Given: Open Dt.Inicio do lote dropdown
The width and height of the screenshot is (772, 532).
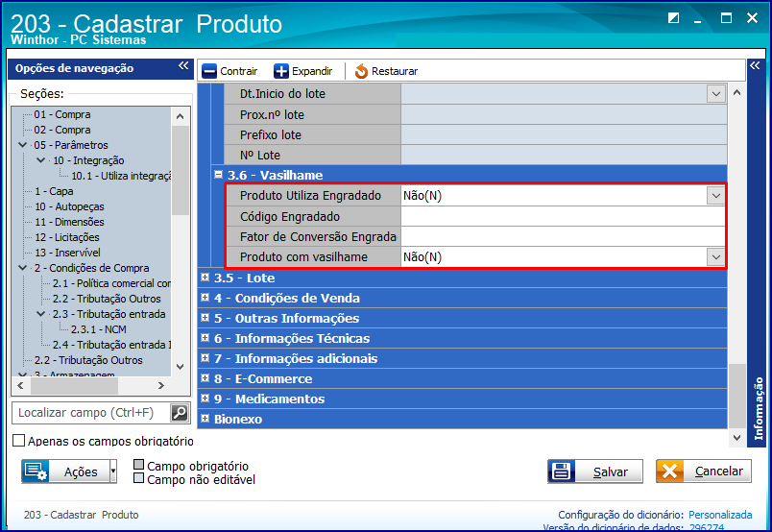Looking at the screenshot, I should pos(716,93).
